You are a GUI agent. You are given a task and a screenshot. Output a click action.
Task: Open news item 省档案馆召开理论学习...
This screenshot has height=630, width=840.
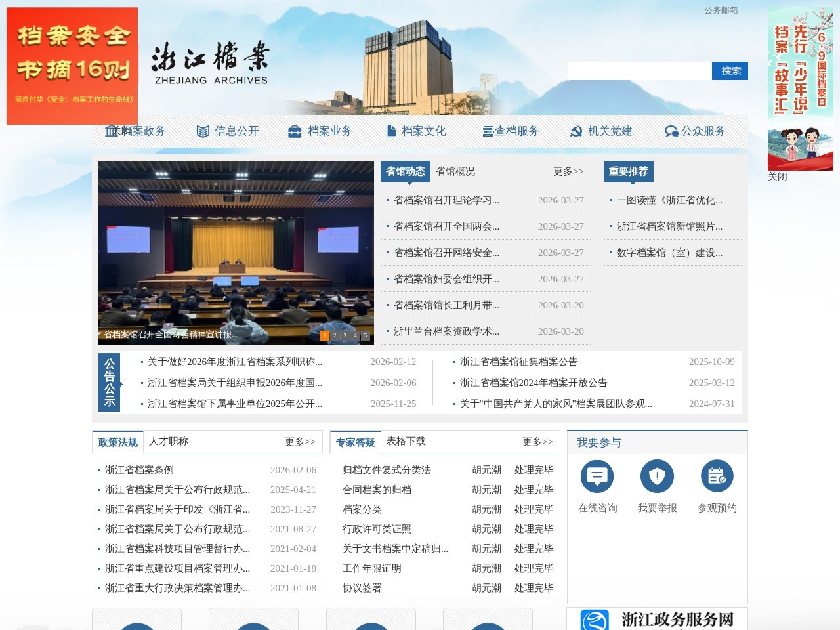tap(446, 200)
